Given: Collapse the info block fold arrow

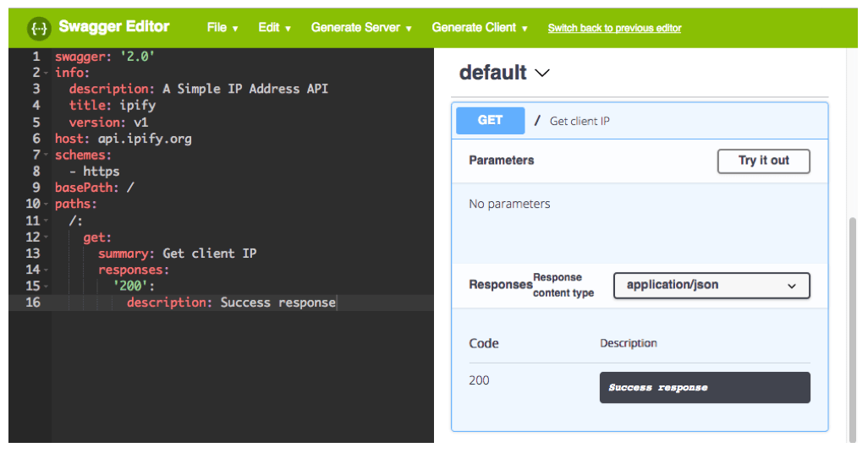Looking at the screenshot, I should pyautogui.click(x=46, y=74).
